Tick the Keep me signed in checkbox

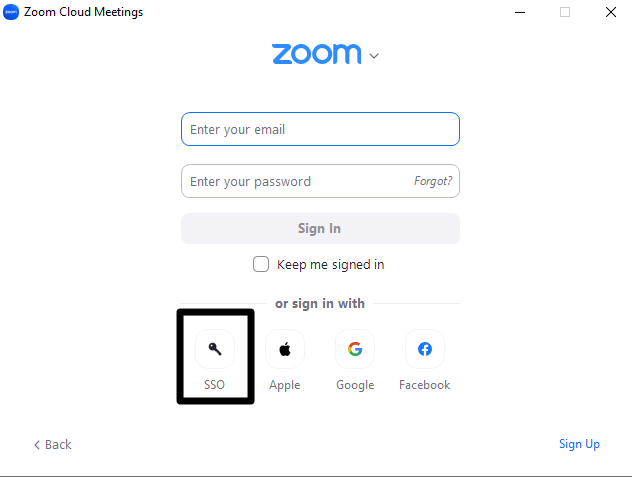click(261, 264)
